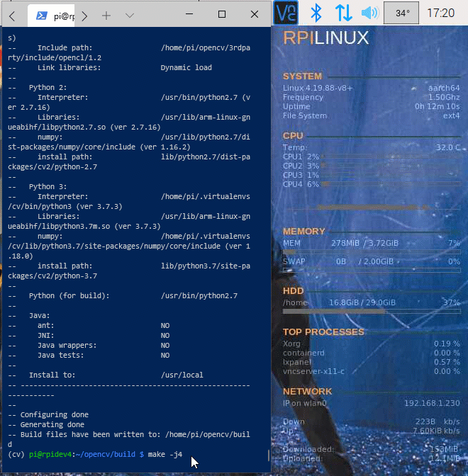Open the VNC server tray icon
468x476 pixels.
click(x=286, y=13)
